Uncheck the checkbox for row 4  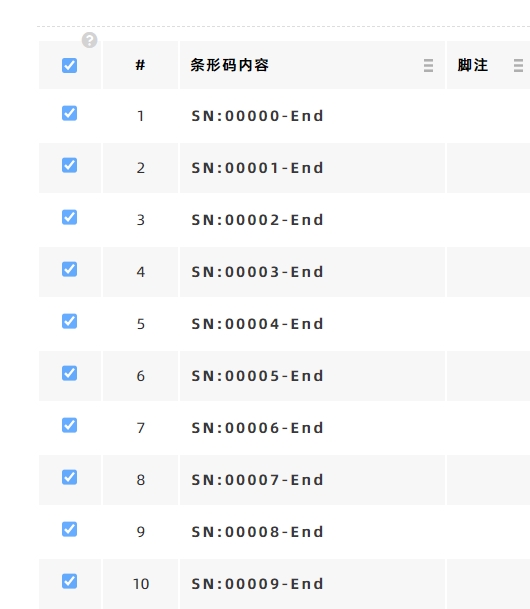(x=70, y=269)
